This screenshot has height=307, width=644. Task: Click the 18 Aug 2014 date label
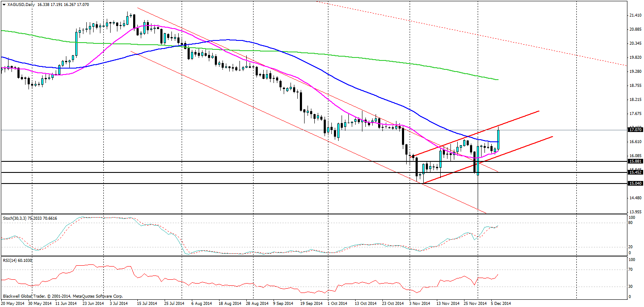230,304
